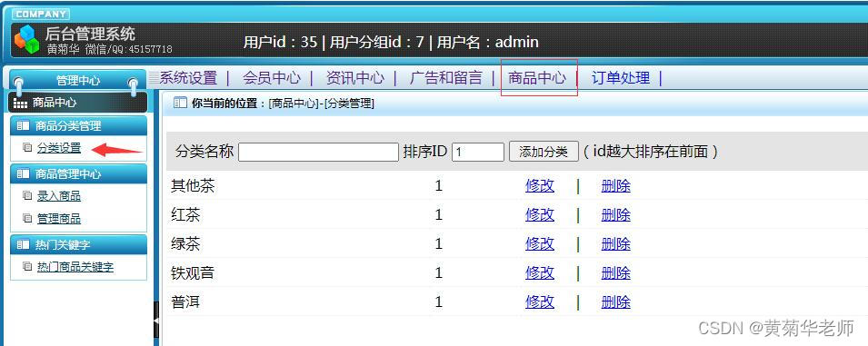868x346 pixels.
Task: Click 修改 for 铁观音
Action: [540, 272]
